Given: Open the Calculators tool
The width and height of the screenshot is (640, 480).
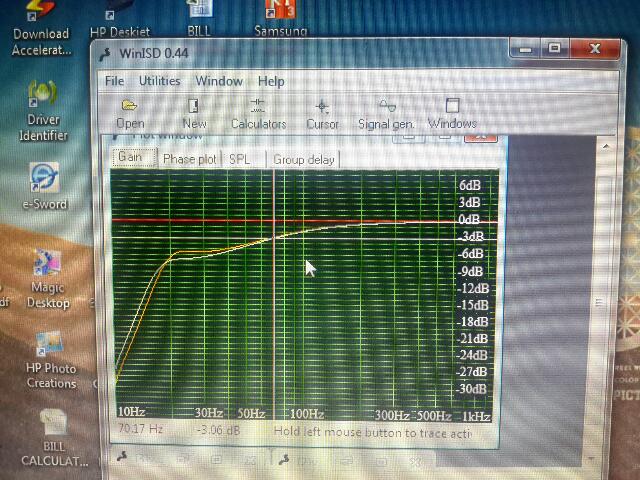Looking at the screenshot, I should pyautogui.click(x=258, y=107).
